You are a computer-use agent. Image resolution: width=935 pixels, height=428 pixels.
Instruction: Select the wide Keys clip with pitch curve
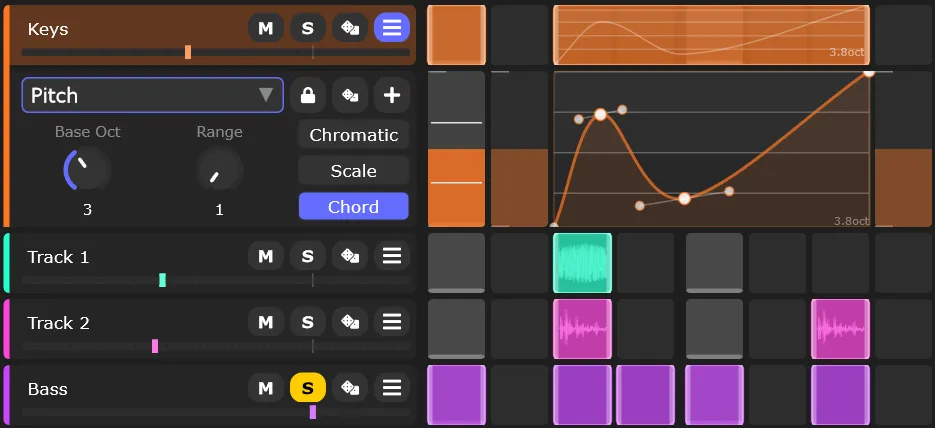click(x=711, y=35)
